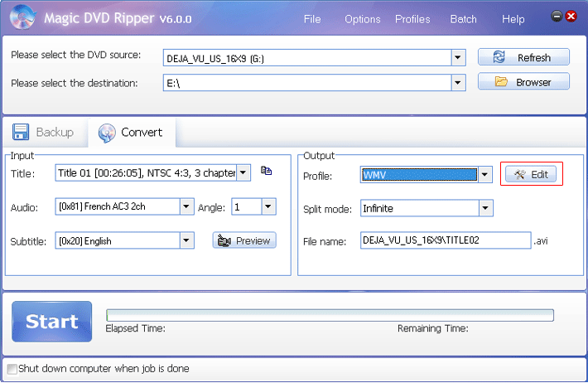Minimize the Magic DVD Ripper window
This screenshot has height=383, width=588.
pos(557,16)
